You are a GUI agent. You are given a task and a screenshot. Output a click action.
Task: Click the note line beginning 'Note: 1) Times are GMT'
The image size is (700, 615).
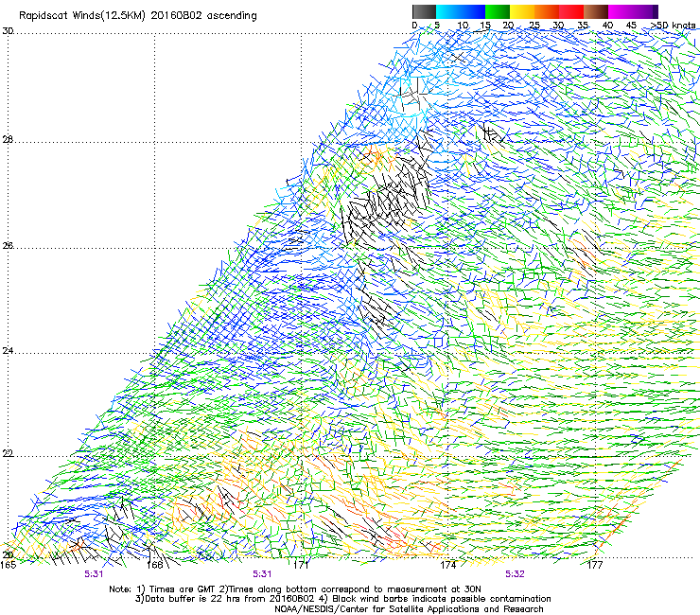coord(295,589)
